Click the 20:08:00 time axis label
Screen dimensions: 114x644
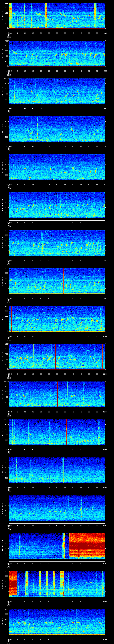tap(9, 298)
